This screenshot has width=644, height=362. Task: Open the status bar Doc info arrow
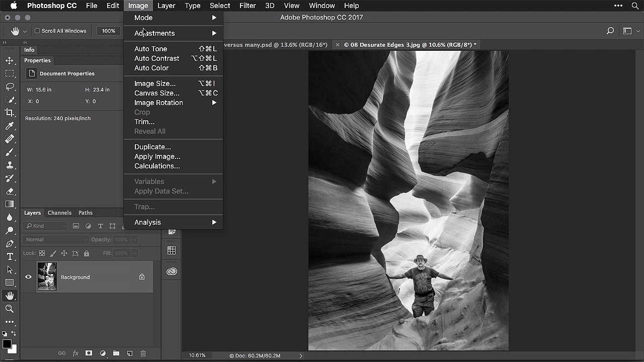[x=301, y=355]
